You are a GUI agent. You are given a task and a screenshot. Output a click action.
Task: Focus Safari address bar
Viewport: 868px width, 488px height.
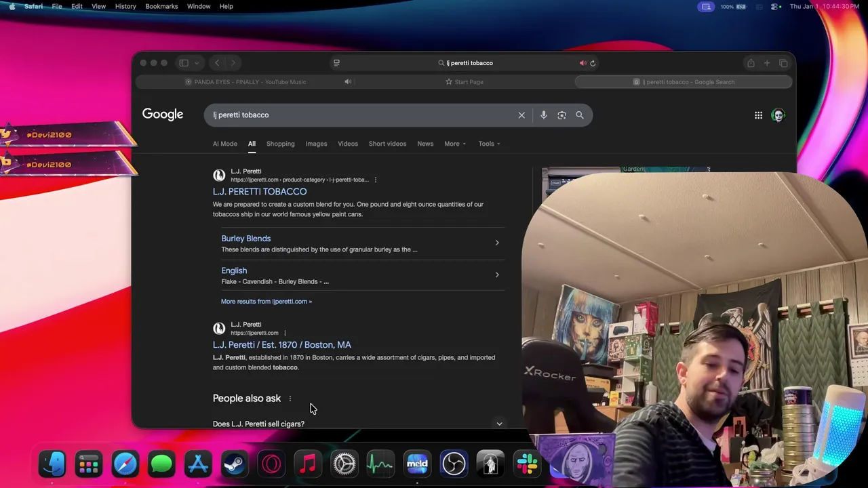[x=465, y=63]
